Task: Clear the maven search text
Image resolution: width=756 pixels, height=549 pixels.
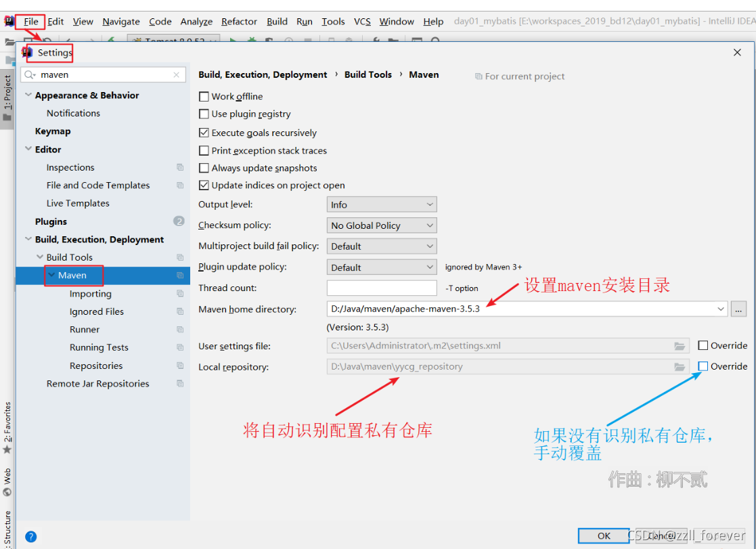Action: 177,74
